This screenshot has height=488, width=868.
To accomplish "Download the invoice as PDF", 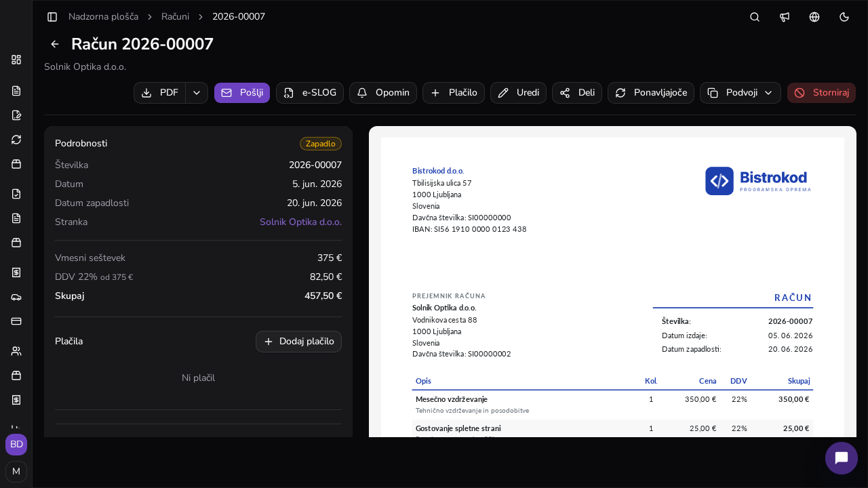I will (x=160, y=93).
